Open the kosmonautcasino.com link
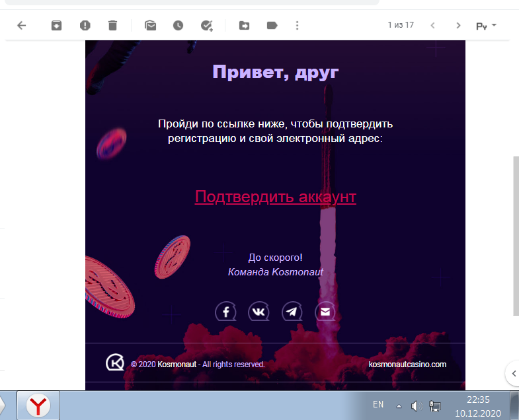The image size is (519, 420). (x=407, y=365)
